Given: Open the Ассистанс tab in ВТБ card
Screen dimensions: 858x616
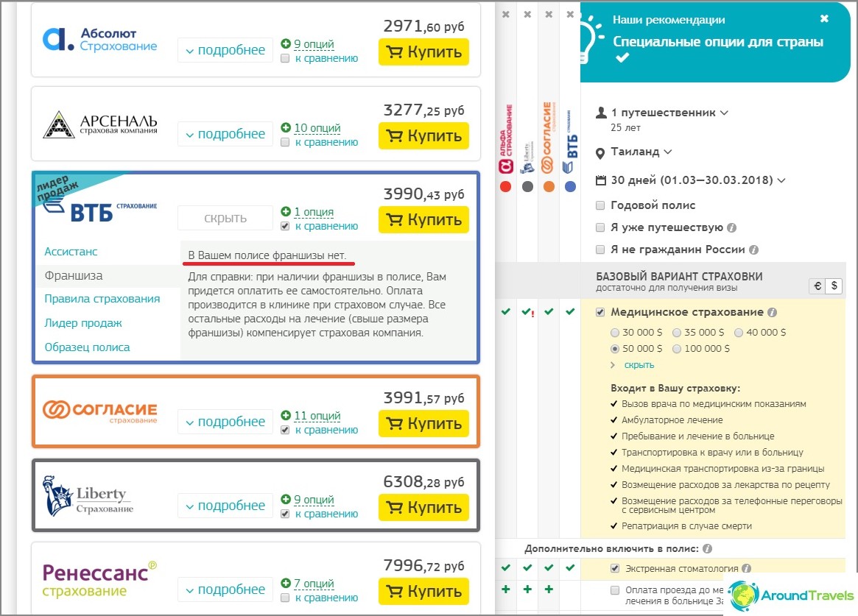Looking at the screenshot, I should click(x=71, y=252).
